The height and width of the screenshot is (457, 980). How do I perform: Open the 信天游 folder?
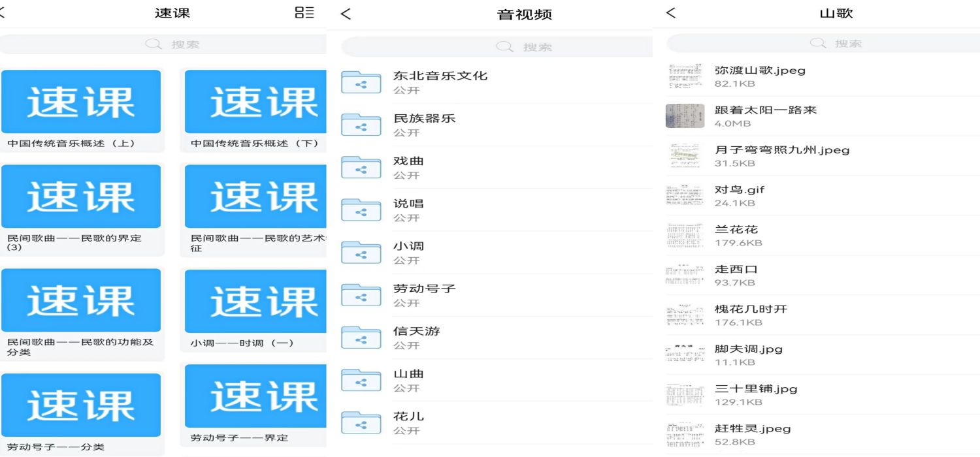pyautogui.click(x=416, y=331)
